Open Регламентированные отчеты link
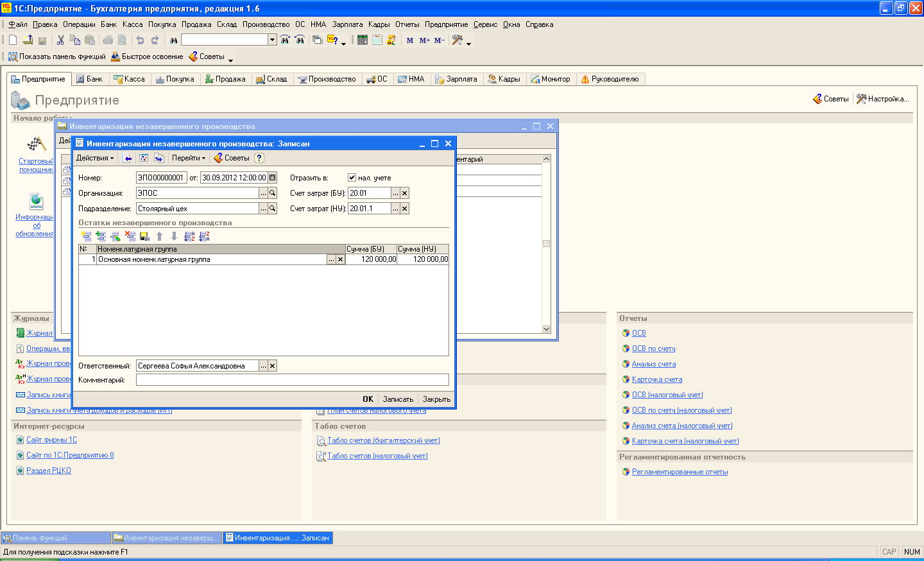The image size is (924, 561). pos(680,472)
